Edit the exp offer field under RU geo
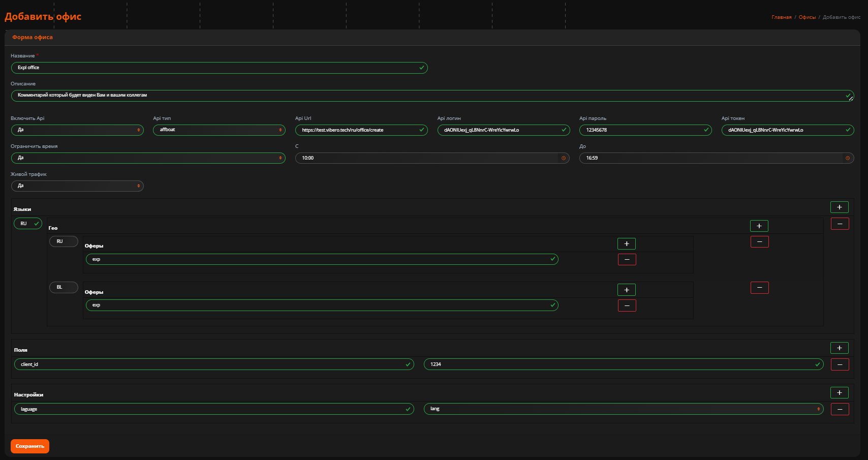 [322, 259]
